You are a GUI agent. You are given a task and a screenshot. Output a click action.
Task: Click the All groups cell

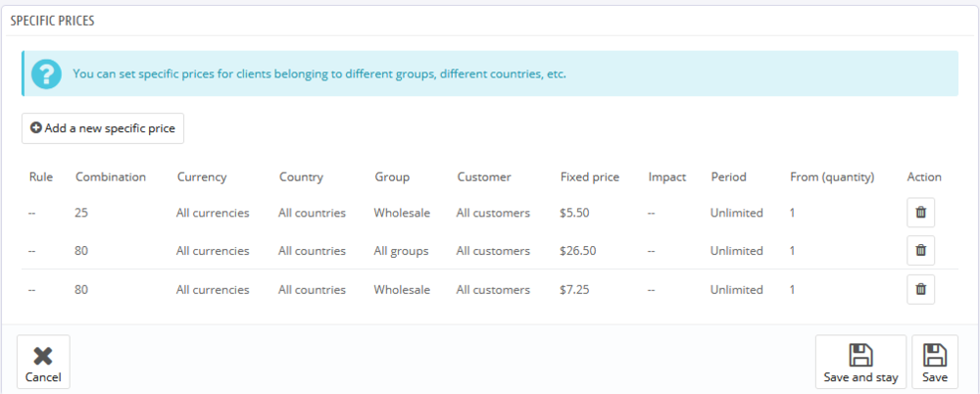tap(401, 251)
